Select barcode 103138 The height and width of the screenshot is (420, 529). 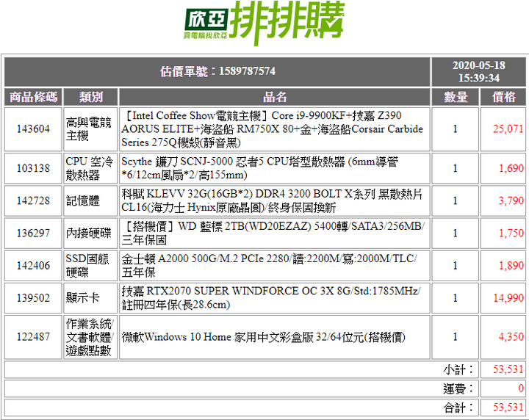(33, 168)
